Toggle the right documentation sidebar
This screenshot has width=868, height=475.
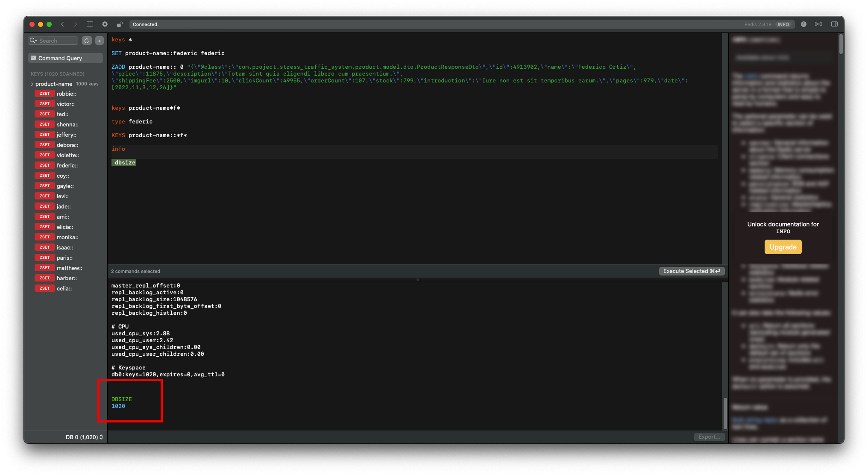834,24
